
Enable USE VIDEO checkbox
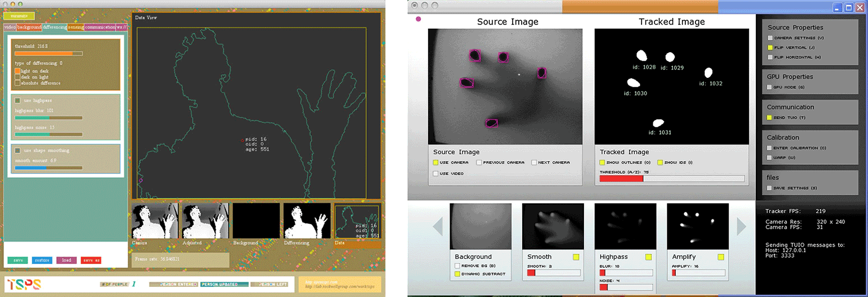435,174
